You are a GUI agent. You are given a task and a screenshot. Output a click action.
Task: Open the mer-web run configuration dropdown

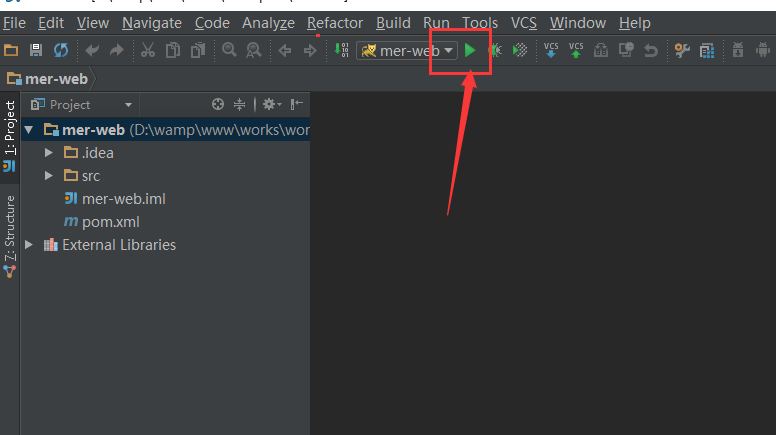(x=407, y=50)
